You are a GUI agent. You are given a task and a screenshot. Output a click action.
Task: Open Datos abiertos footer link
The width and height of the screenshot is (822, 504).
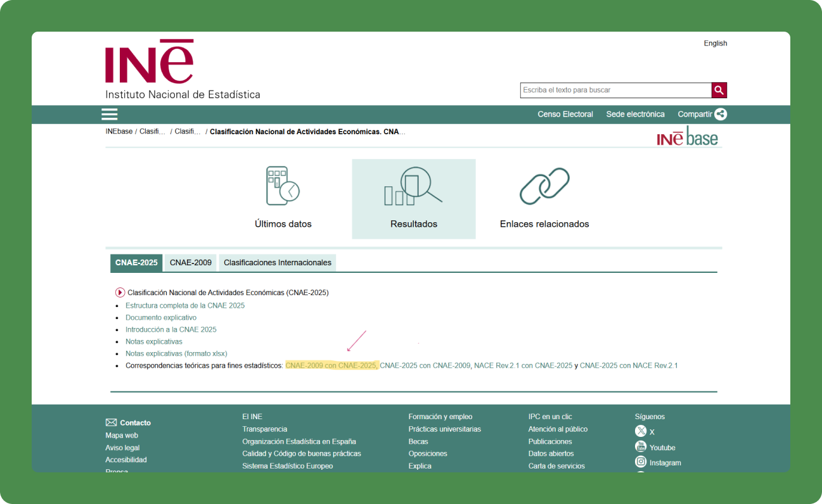coord(551,453)
